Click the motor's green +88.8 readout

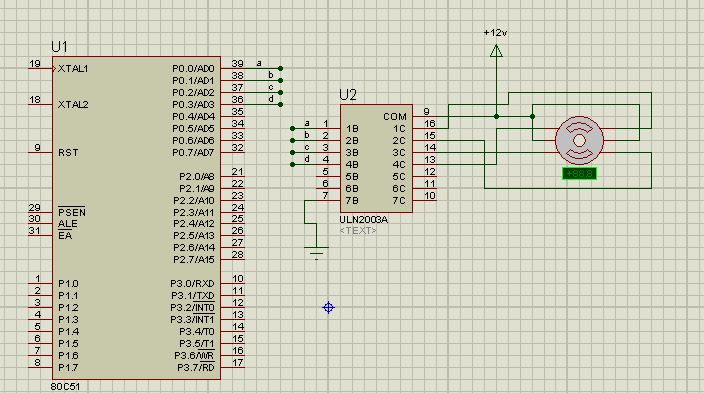[579, 173]
